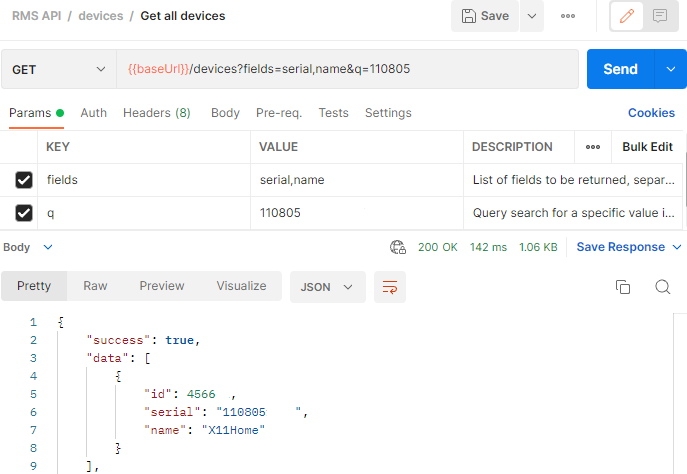The image size is (687, 474).
Task: Switch to the Raw response view
Action: click(x=95, y=286)
